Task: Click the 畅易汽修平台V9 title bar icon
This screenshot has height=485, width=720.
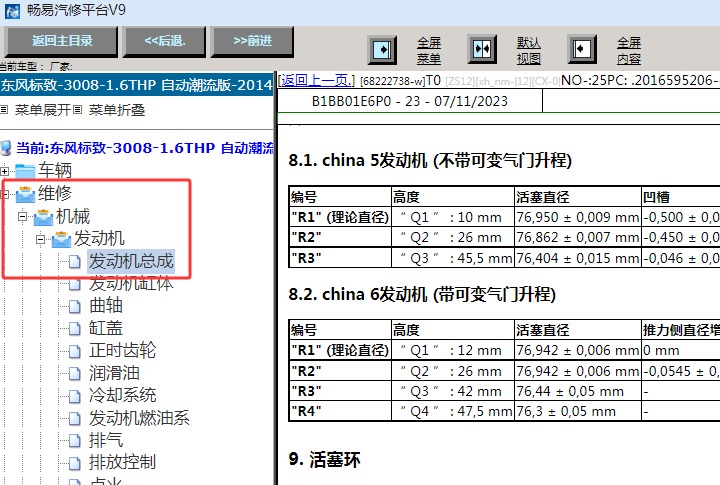Action: pos(12,11)
